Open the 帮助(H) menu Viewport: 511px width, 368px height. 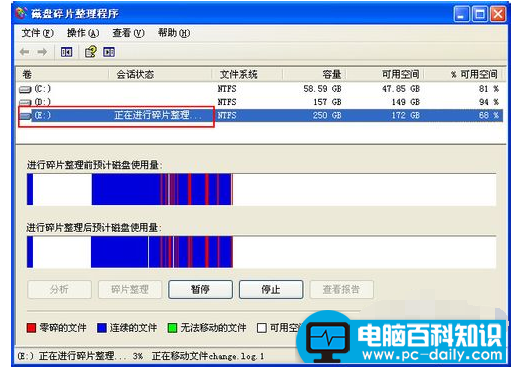pyautogui.click(x=174, y=33)
